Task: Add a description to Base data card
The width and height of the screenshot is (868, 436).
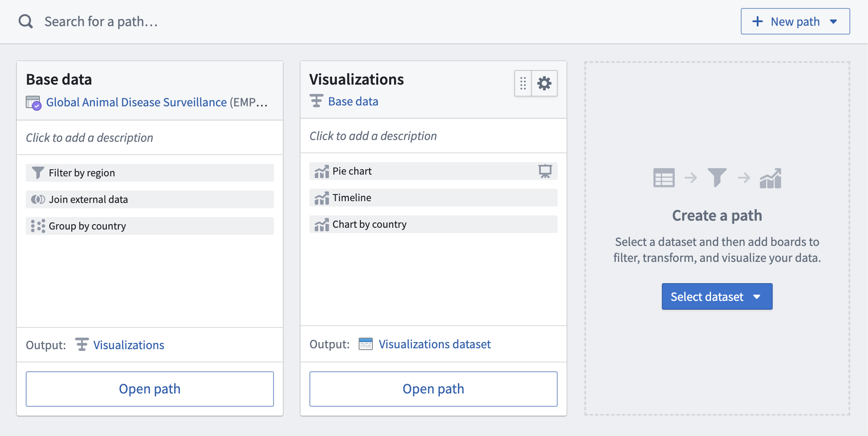Action: point(90,138)
